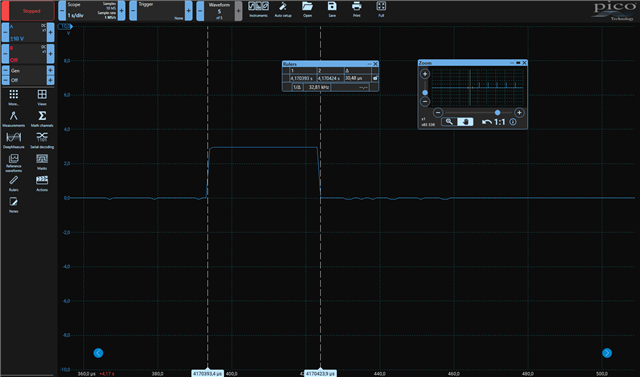Toggle ruler lock icon in Rulers panel
This screenshot has width=640, height=377.
click(375, 78)
